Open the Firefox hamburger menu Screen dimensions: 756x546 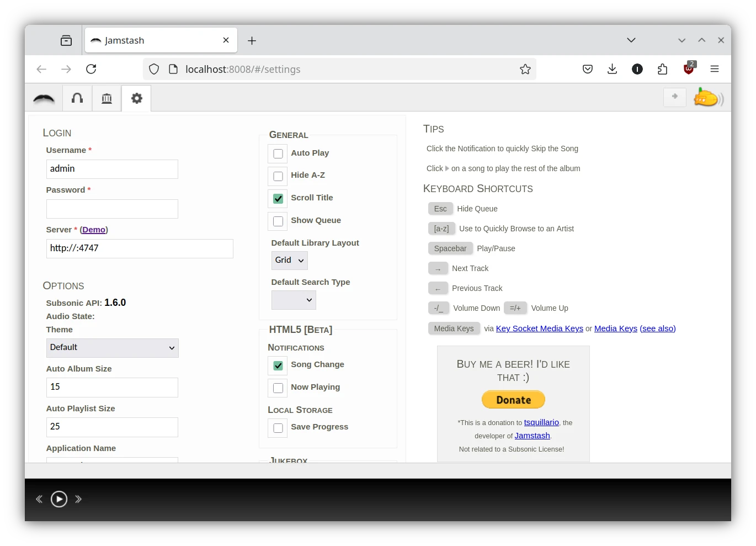tap(715, 69)
